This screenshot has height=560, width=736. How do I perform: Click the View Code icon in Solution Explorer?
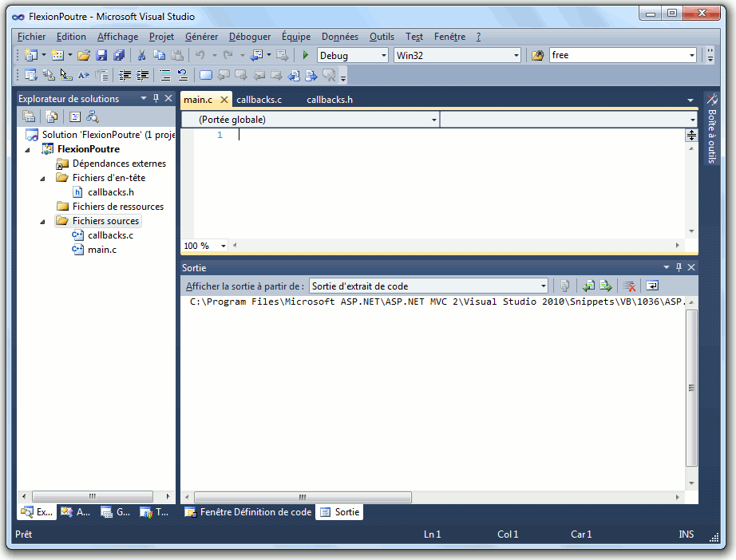click(75, 116)
